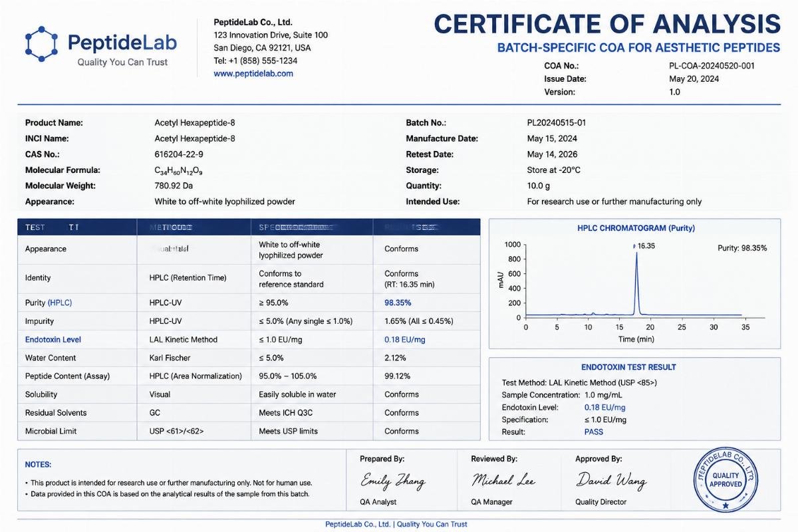
Task: Select Meets USP limits specification
Action: [289, 431]
